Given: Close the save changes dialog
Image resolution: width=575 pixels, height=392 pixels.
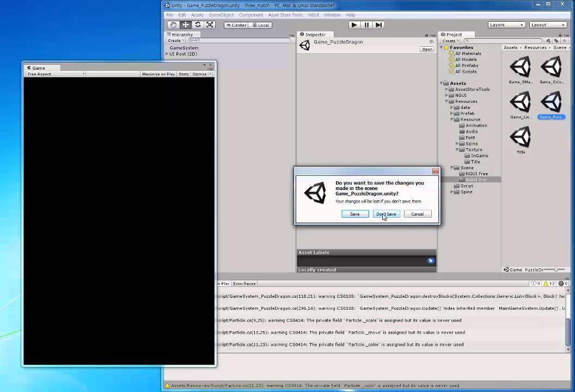Looking at the screenshot, I should pos(435,171).
